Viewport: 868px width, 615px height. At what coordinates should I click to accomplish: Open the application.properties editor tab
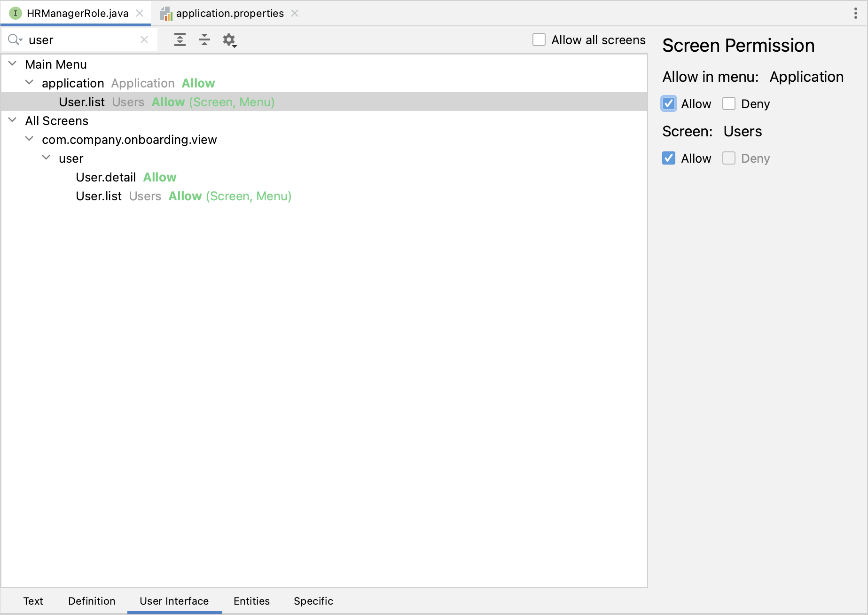click(230, 13)
